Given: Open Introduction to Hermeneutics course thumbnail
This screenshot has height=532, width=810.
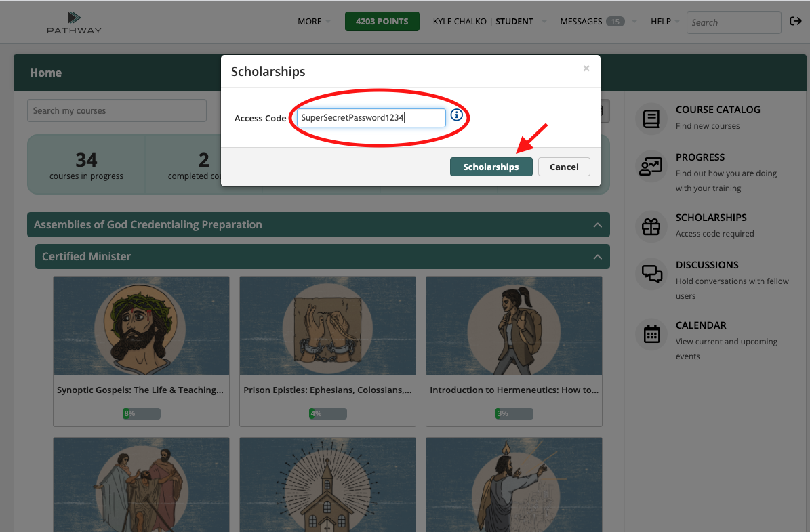Looking at the screenshot, I should (x=514, y=325).
